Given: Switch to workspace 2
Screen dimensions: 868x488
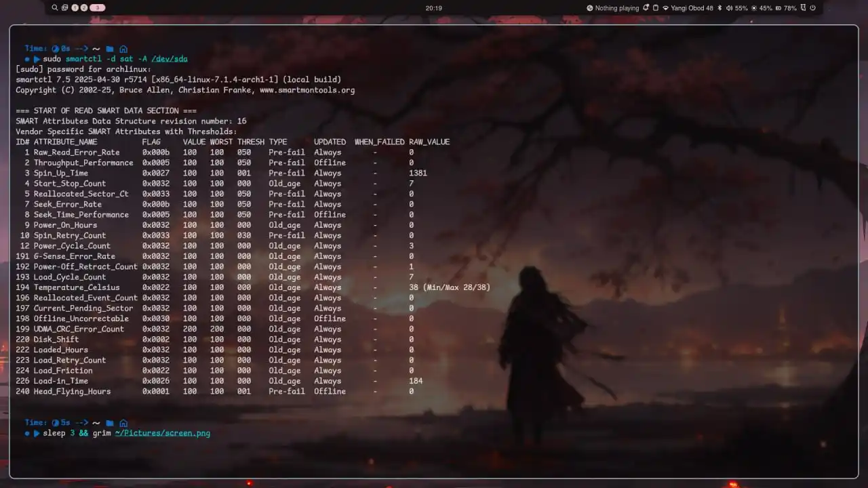Looking at the screenshot, I should click(x=83, y=8).
